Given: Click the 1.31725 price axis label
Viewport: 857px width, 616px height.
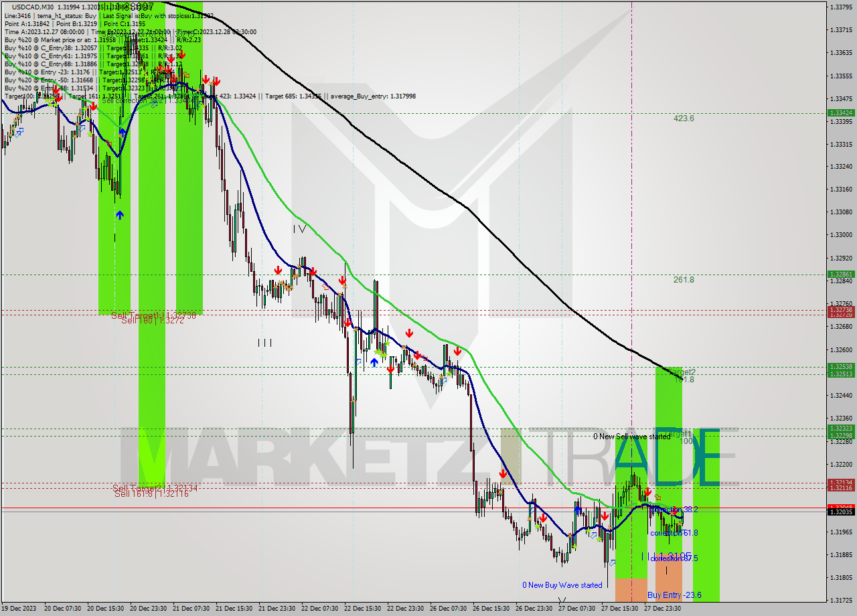Looking at the screenshot, I should point(841,600).
